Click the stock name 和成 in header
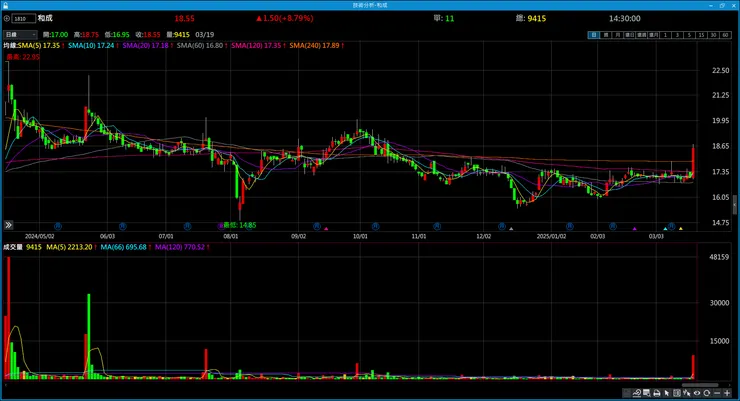 tap(45, 18)
